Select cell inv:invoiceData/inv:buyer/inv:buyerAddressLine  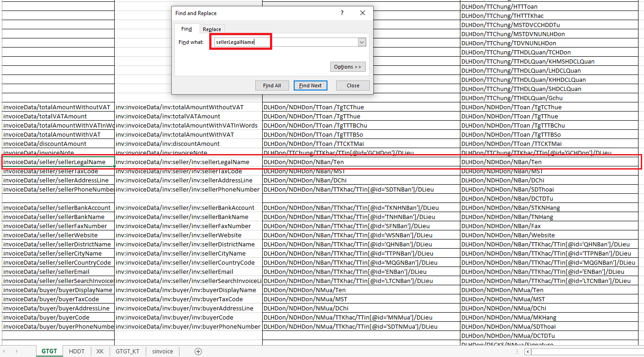tap(188, 308)
